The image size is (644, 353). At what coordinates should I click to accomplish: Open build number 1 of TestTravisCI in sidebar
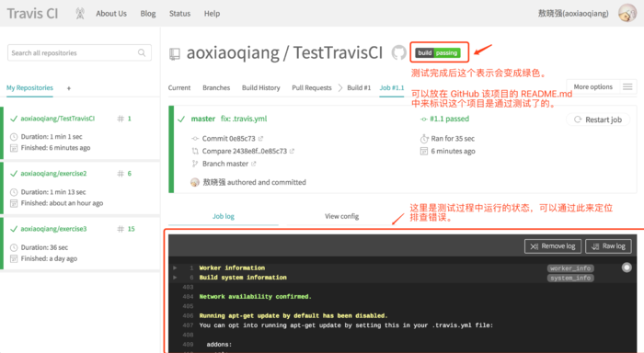124,119
